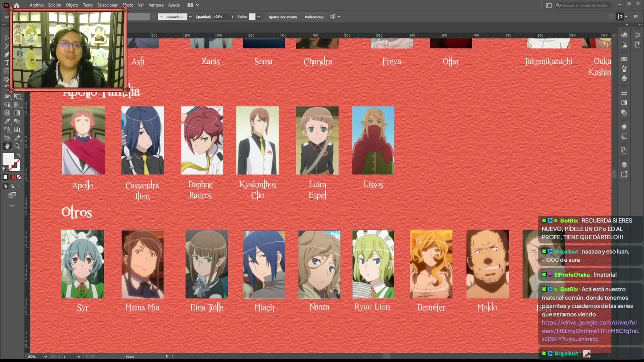
Task: Click the Opacidad value field
Action: coord(221,17)
